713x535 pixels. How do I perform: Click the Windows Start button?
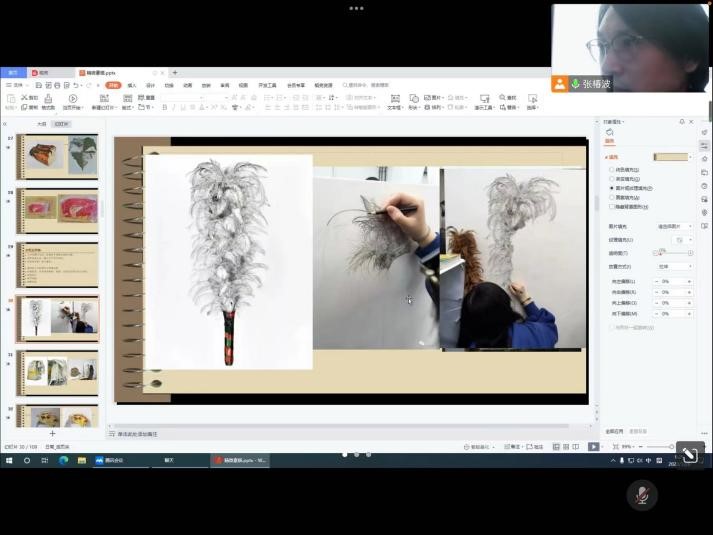[9, 460]
